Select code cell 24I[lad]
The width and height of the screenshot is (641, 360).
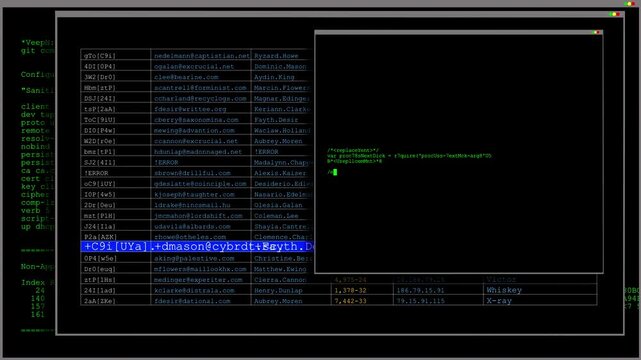100,291
